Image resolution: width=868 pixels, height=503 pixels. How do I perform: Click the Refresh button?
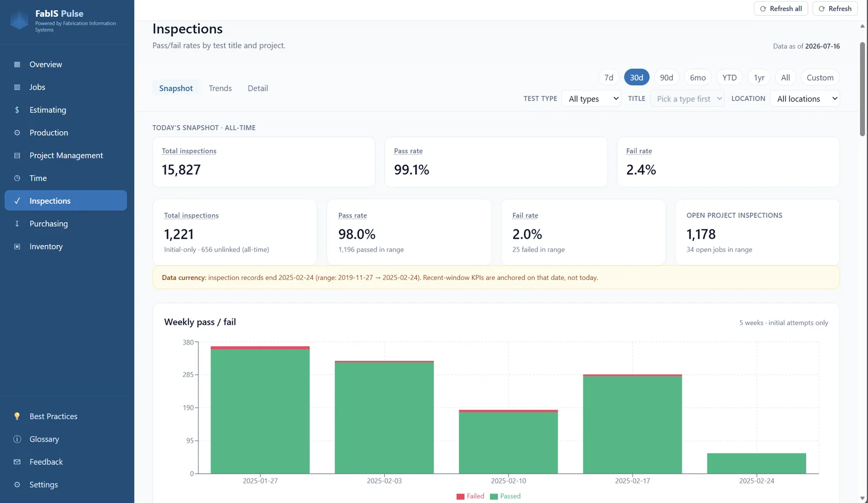(x=835, y=9)
